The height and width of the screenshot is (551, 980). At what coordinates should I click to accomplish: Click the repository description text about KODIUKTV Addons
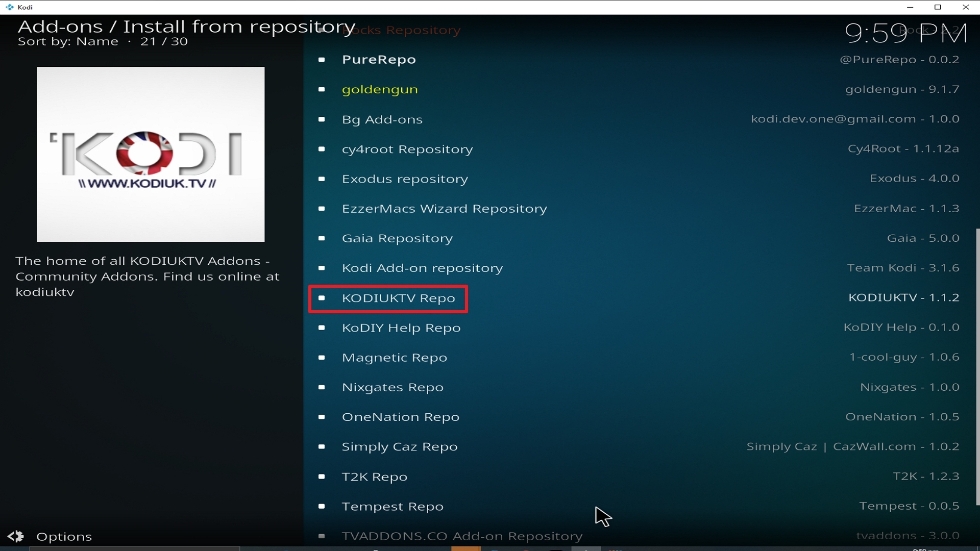click(148, 277)
